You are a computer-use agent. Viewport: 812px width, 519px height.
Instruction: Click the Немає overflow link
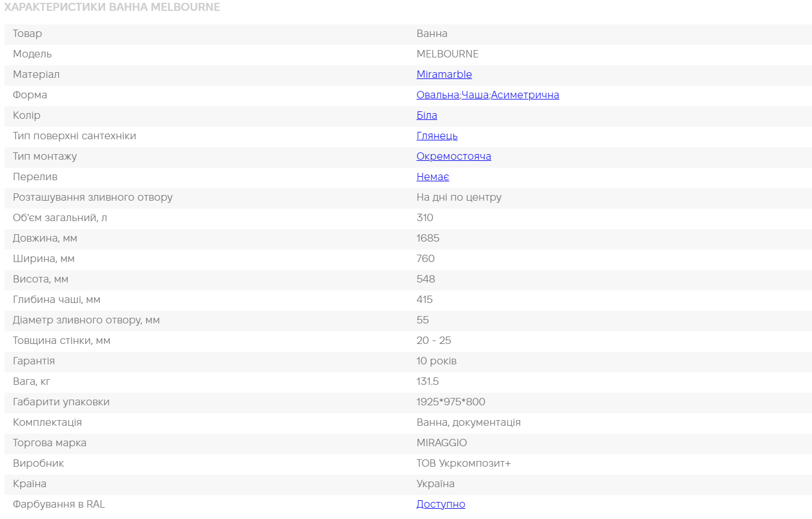(x=432, y=177)
